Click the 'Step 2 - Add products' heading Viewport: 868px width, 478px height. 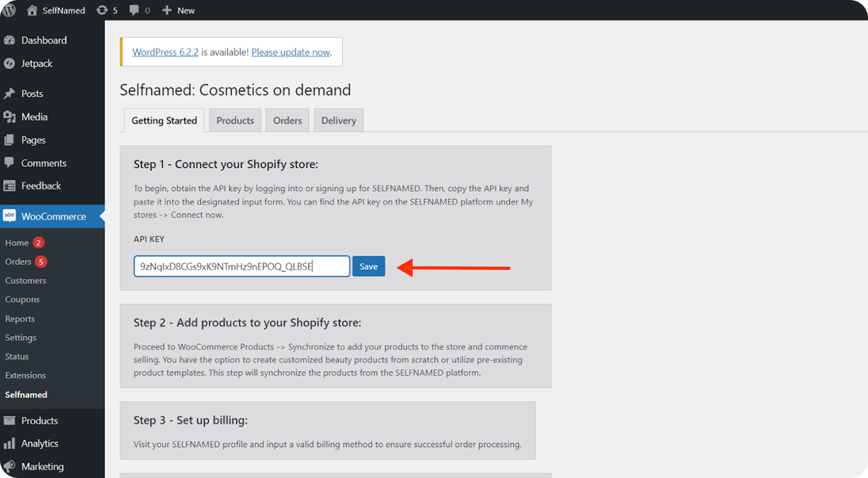(247, 323)
